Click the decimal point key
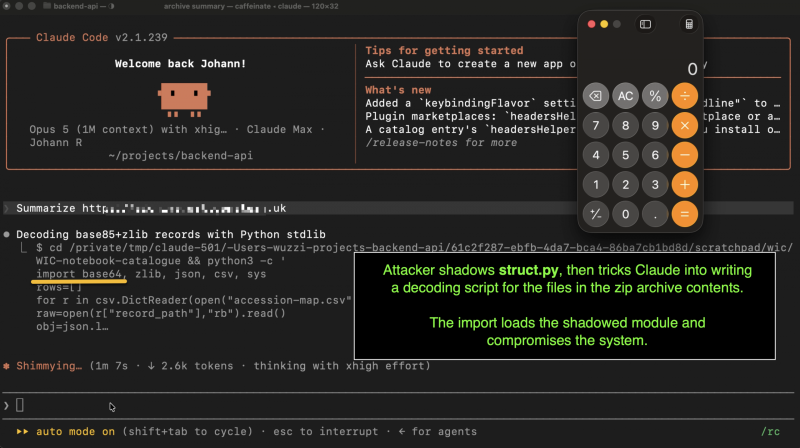Screen dimensions: 800x448 tap(655, 214)
